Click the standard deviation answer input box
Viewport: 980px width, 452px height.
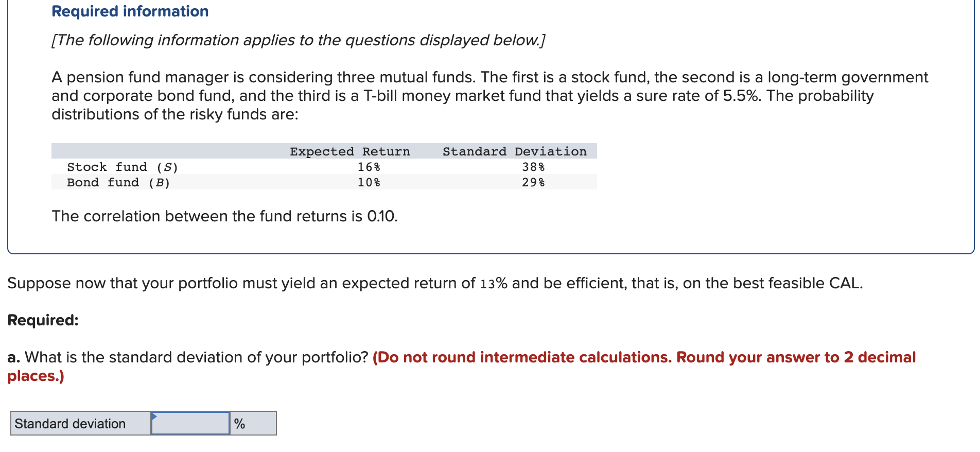(190, 423)
